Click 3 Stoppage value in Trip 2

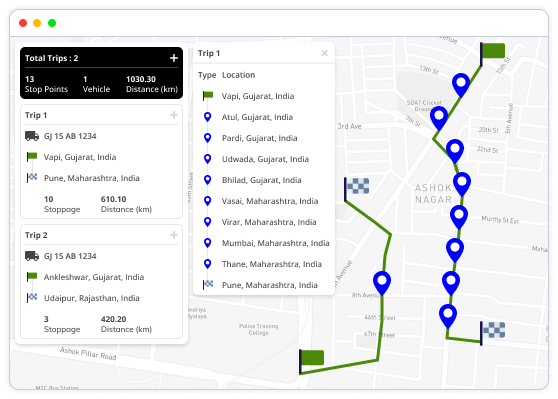pos(46,319)
